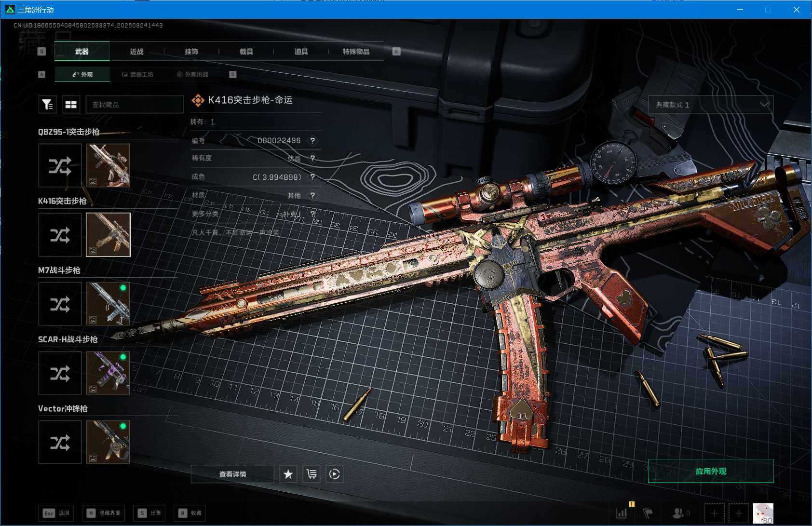Open the player avatar profile
This screenshot has width=812, height=526.
(763, 513)
